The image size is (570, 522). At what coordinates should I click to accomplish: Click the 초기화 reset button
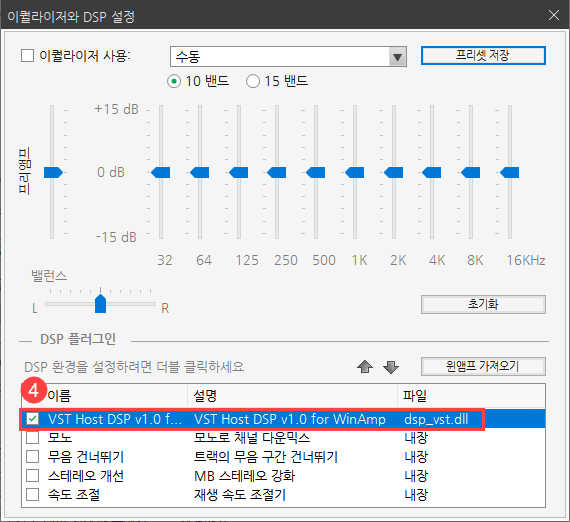coord(483,304)
